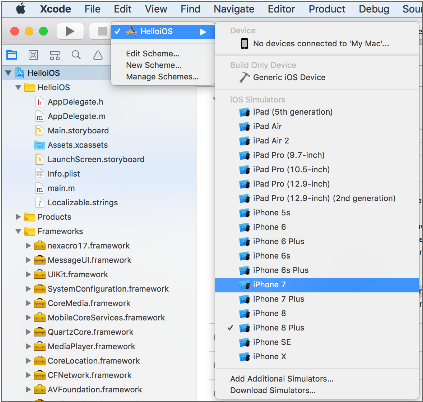Open the Find navigator magnifier icon
Screen dimensions: 423x402
click(x=76, y=55)
